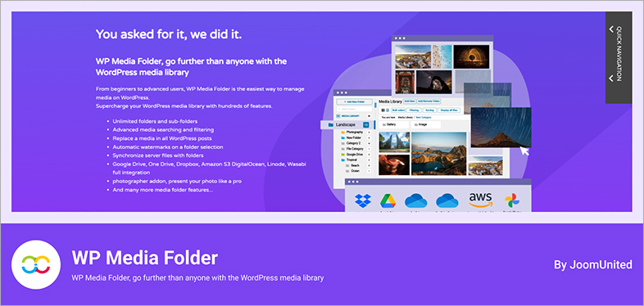Click the stone temple gate thumbnail
Image resolution: width=644 pixels, height=306 pixels.
tap(394, 142)
